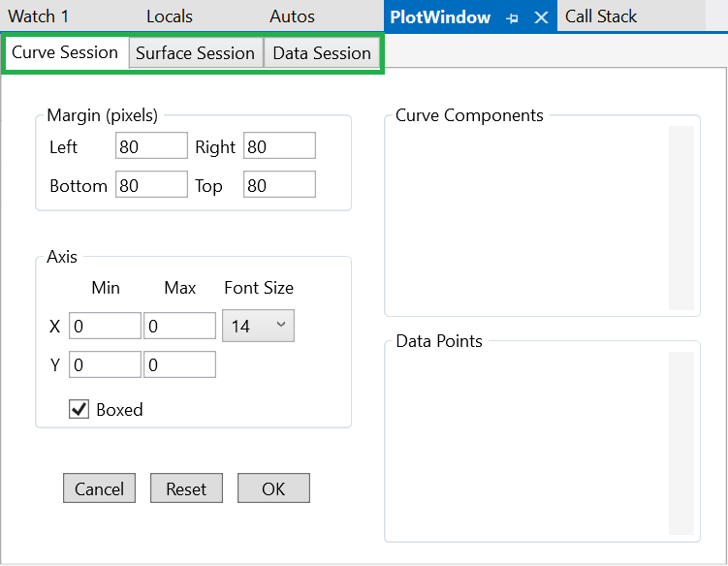The image size is (728, 566).
Task: Open the Font Size dropdown
Action: pos(258,326)
